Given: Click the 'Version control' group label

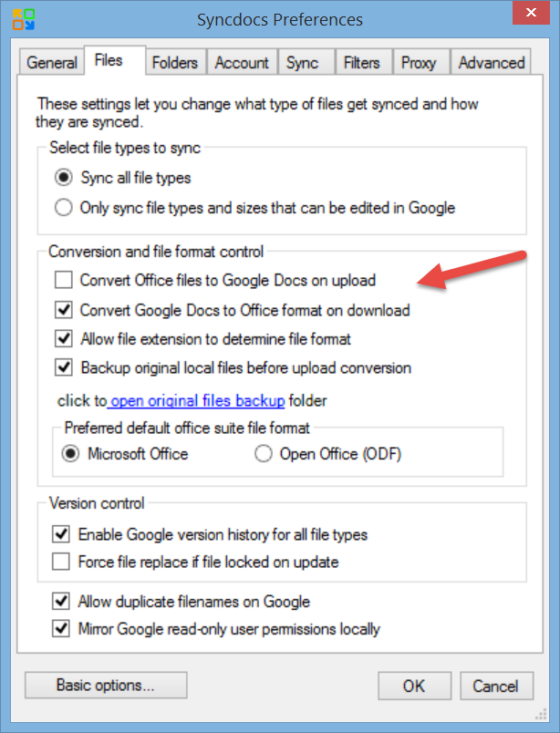Looking at the screenshot, I should point(97,503).
